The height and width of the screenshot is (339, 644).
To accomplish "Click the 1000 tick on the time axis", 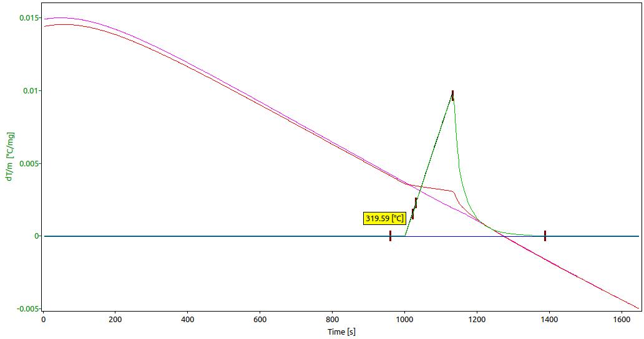I will tap(404, 320).
